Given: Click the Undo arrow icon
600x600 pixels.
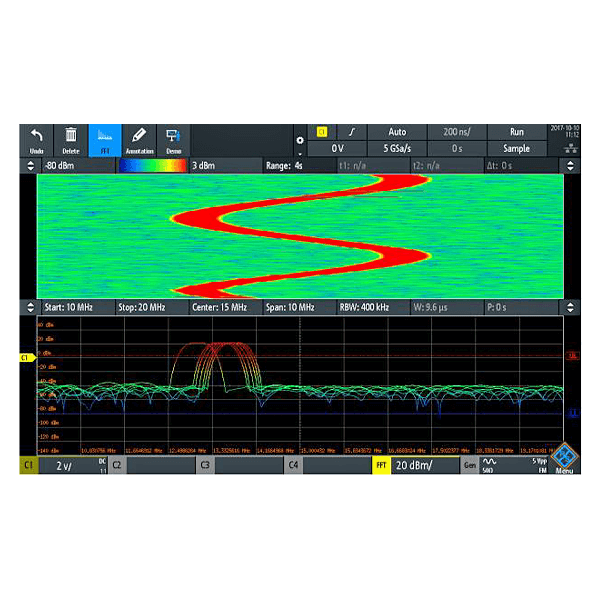Looking at the screenshot, I should coord(36,139).
